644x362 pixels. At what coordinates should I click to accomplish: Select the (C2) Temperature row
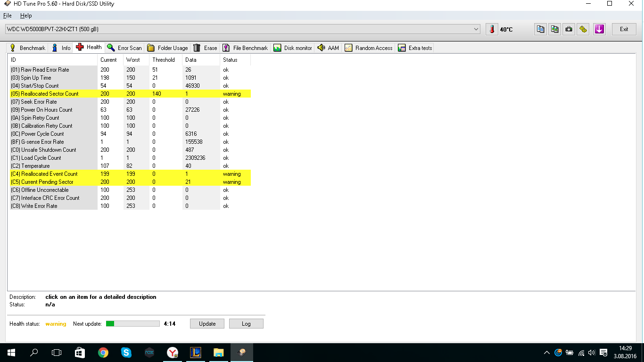129,166
